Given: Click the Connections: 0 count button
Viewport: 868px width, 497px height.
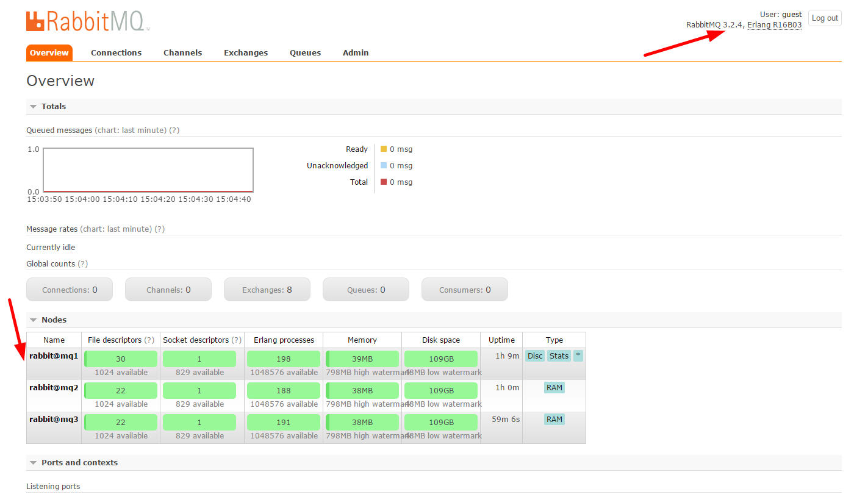Looking at the screenshot, I should (x=70, y=290).
